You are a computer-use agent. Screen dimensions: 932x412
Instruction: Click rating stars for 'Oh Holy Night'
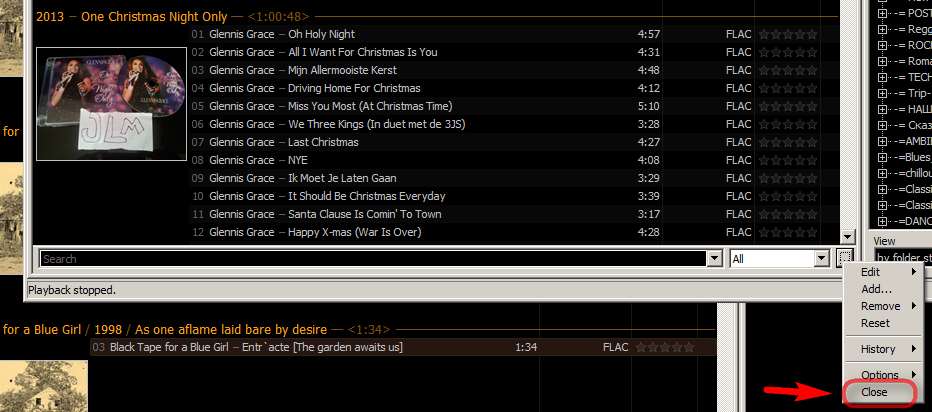(788, 34)
